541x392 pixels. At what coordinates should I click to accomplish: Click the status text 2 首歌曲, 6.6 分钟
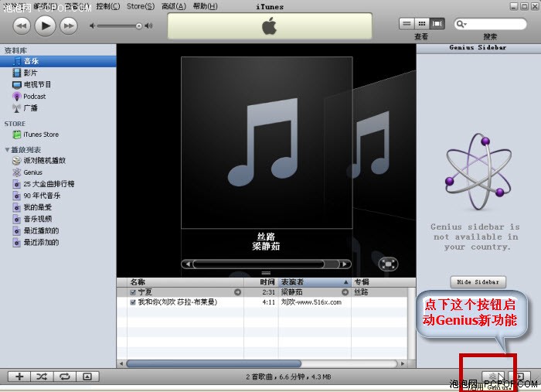pyautogui.click(x=288, y=377)
